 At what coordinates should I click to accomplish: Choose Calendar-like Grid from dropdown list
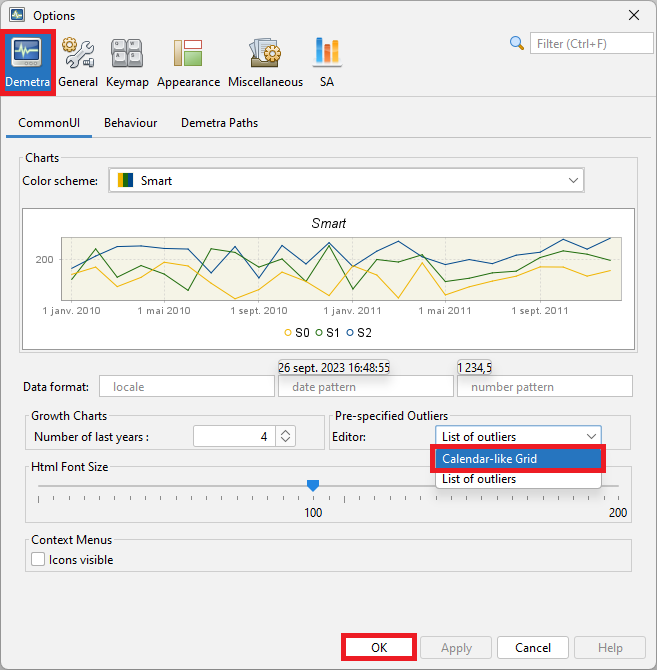click(x=518, y=459)
